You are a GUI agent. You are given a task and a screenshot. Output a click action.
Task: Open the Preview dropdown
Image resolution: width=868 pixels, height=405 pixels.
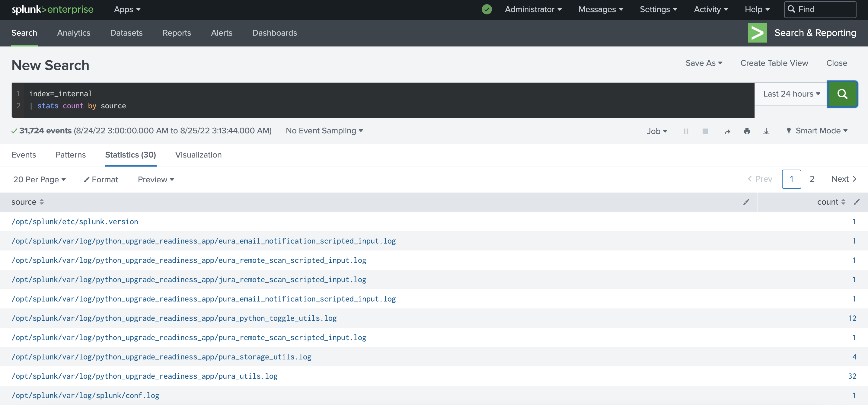(156, 180)
